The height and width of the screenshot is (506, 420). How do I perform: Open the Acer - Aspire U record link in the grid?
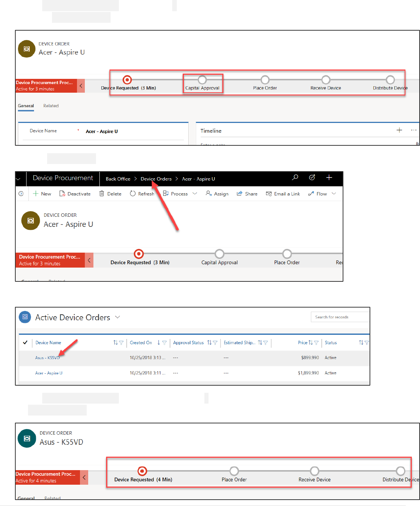(49, 373)
